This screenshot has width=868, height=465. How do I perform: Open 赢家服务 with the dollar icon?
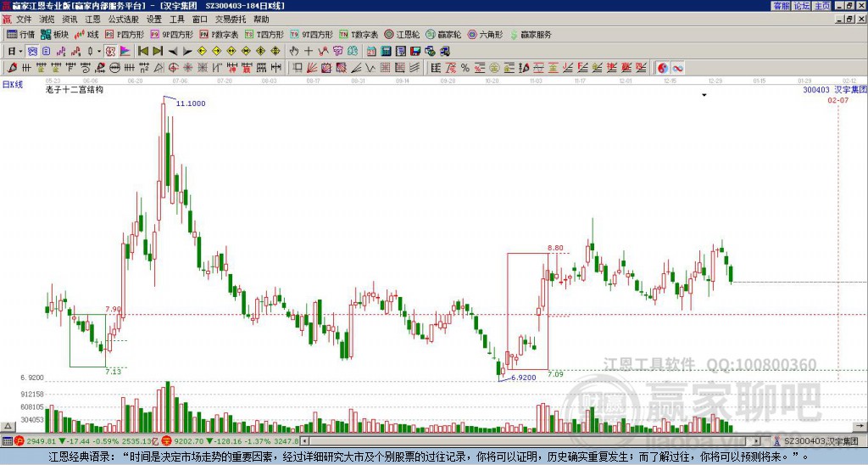tap(531, 34)
